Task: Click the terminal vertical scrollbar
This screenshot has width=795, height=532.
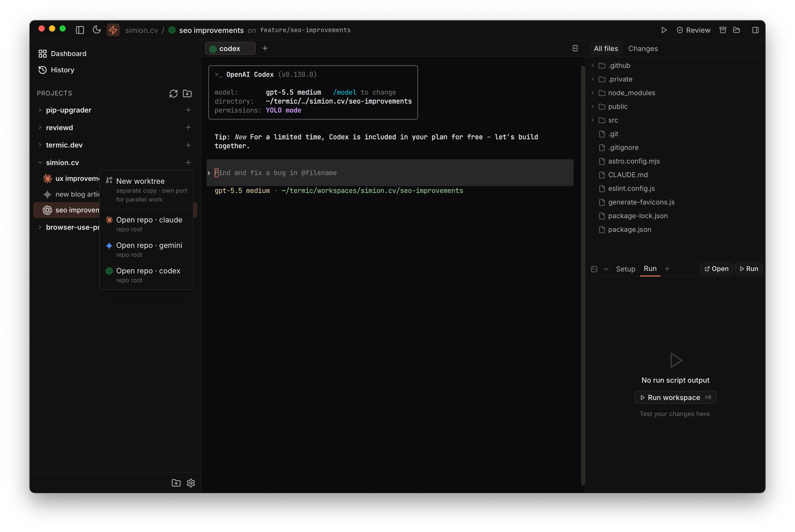Action: pos(583,275)
